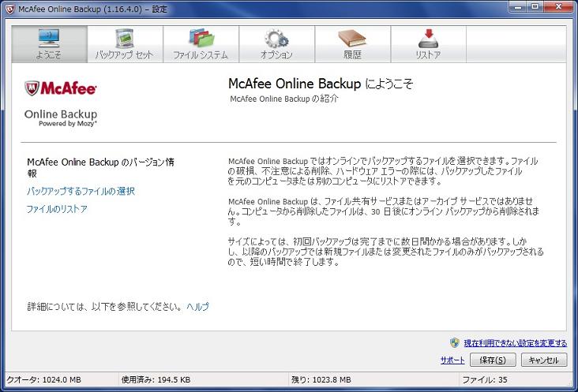
Task: Click the McAfee shield logo
Action: point(32,88)
